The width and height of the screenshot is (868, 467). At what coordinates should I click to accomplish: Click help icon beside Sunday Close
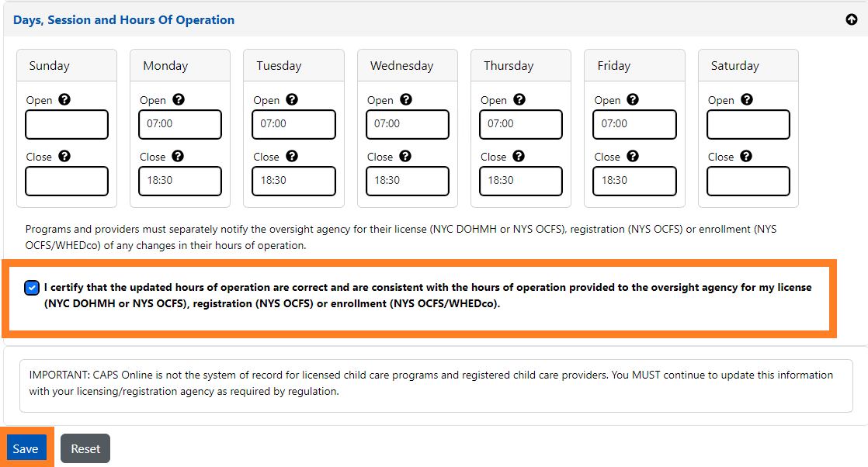[x=64, y=157]
